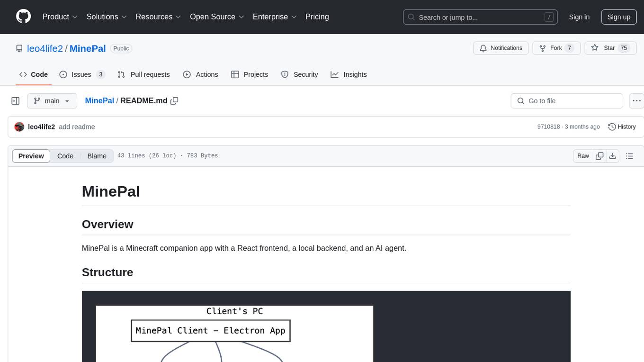Switch to the Blame view toggle
The image size is (644, 362).
pyautogui.click(x=97, y=156)
